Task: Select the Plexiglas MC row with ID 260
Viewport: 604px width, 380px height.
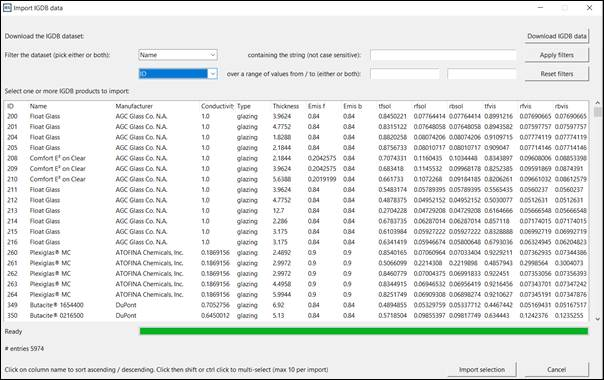Action: (x=297, y=253)
